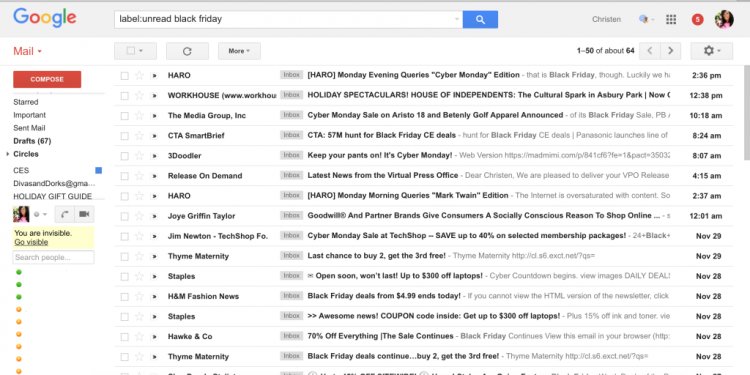Click the blue CES label color square

pyautogui.click(x=99, y=170)
